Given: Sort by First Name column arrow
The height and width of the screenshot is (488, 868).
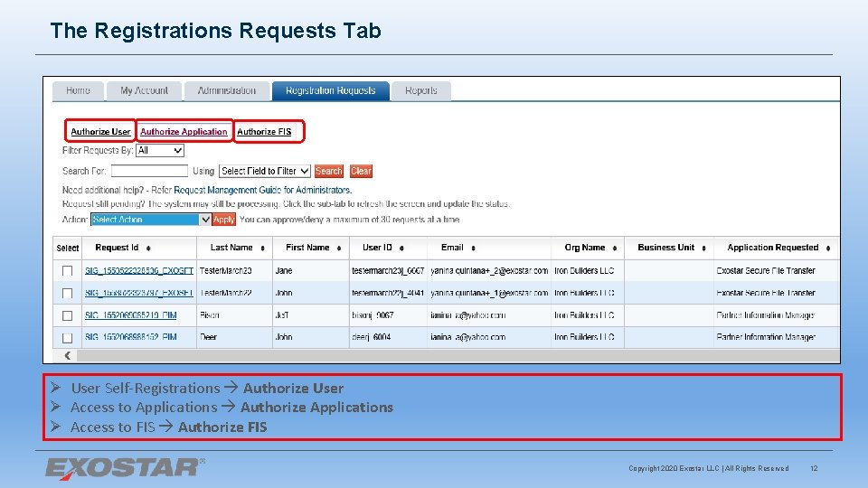Looking at the screenshot, I should click(339, 249).
